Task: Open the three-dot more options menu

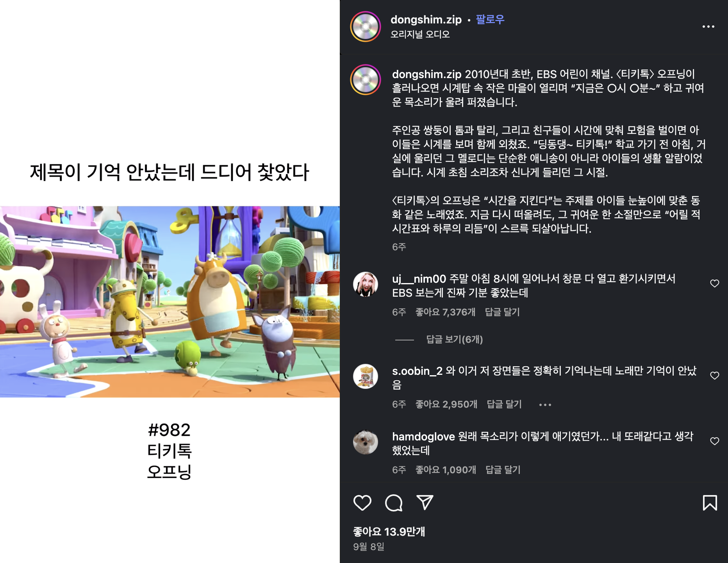Action: (x=708, y=27)
